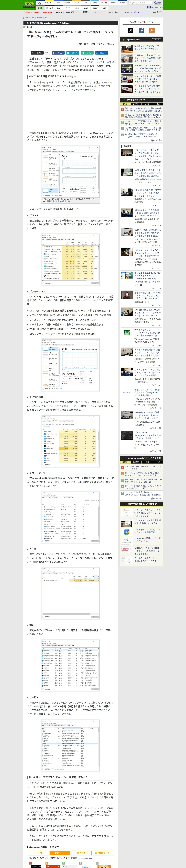Open the クラウド site tab
This screenshot has width=186, height=868.
pos(113,3)
